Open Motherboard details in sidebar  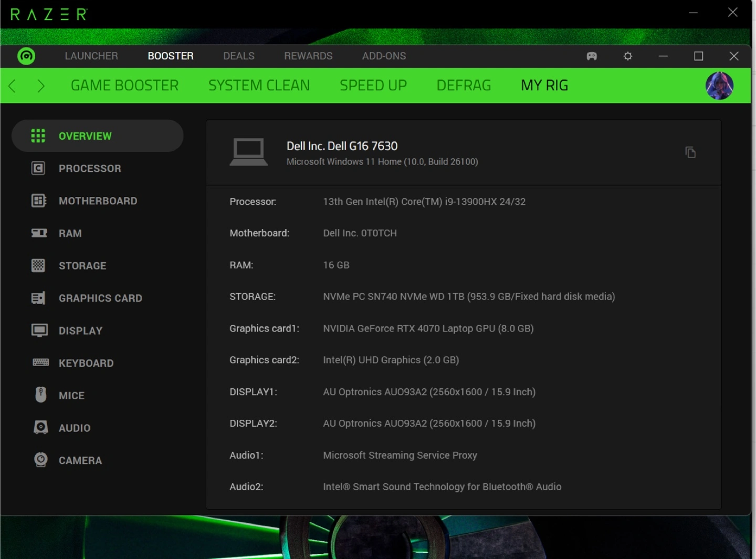(x=98, y=201)
